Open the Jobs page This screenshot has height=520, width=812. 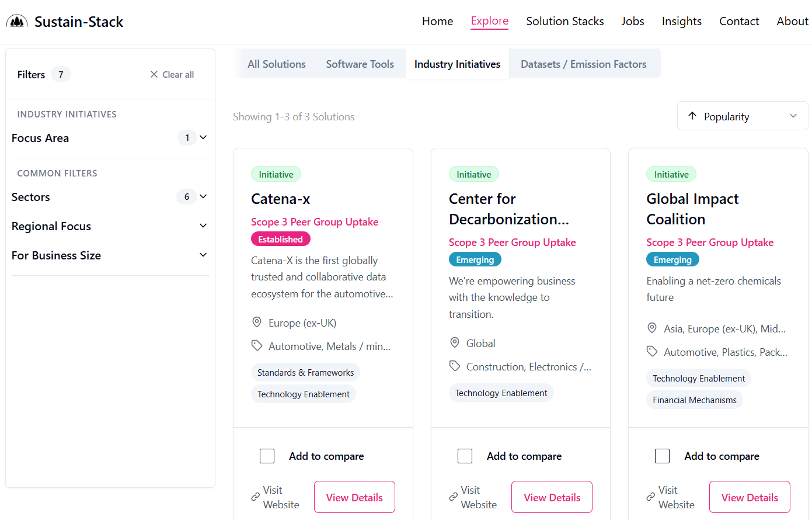point(633,22)
